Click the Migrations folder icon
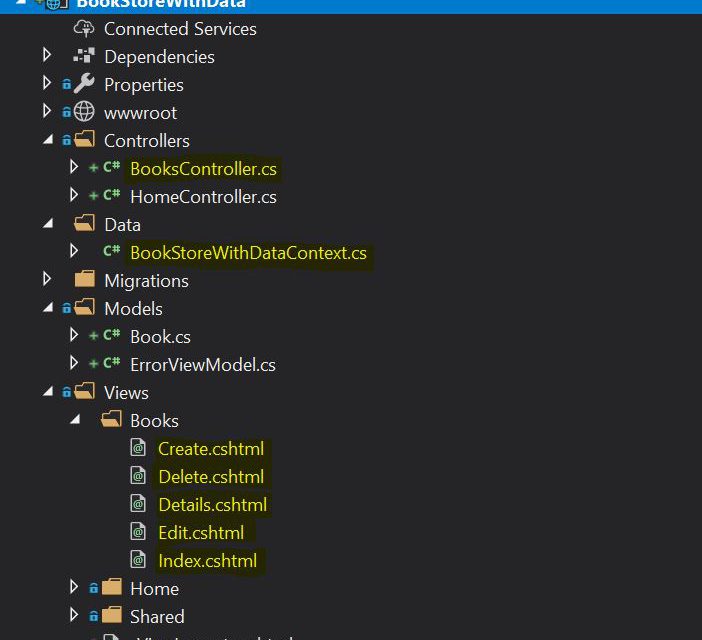Image resolution: width=702 pixels, height=640 pixels. pos(84,281)
